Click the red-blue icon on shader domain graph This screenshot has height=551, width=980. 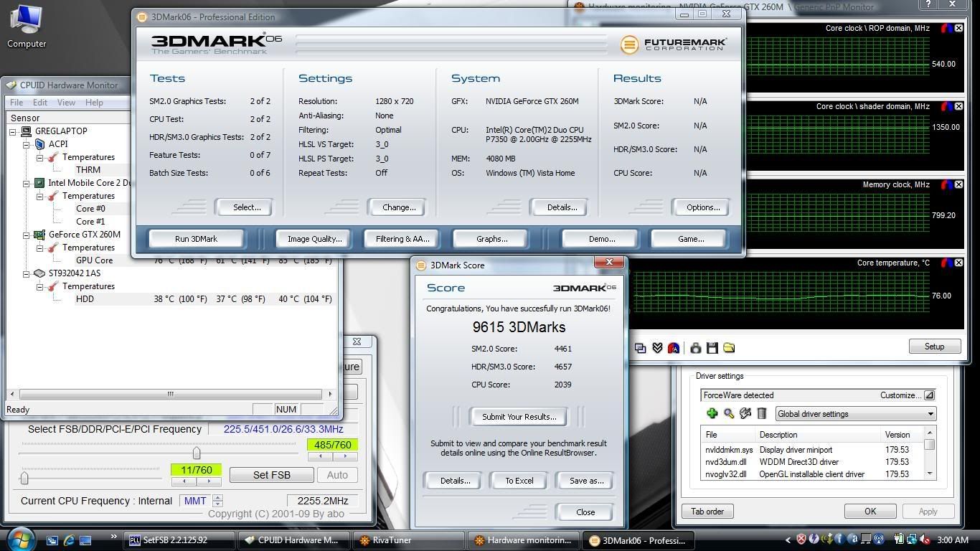tap(946, 106)
